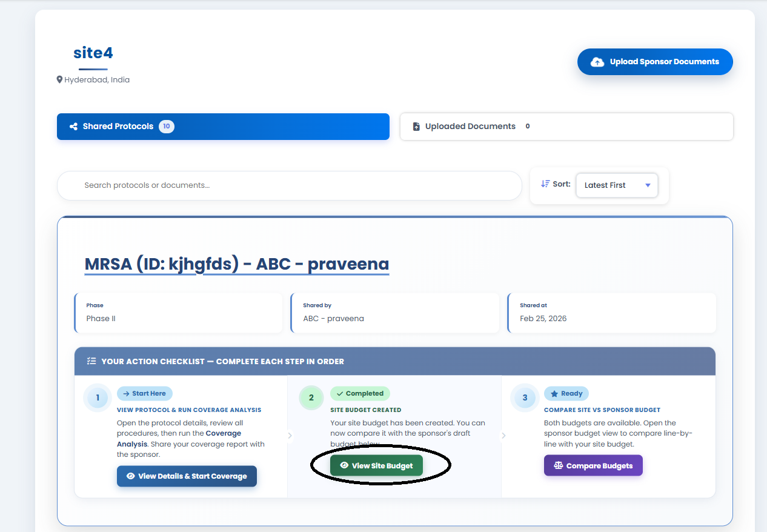Click the document icon in Uploaded Documents
Viewport: 767px width, 532px height.
416,127
